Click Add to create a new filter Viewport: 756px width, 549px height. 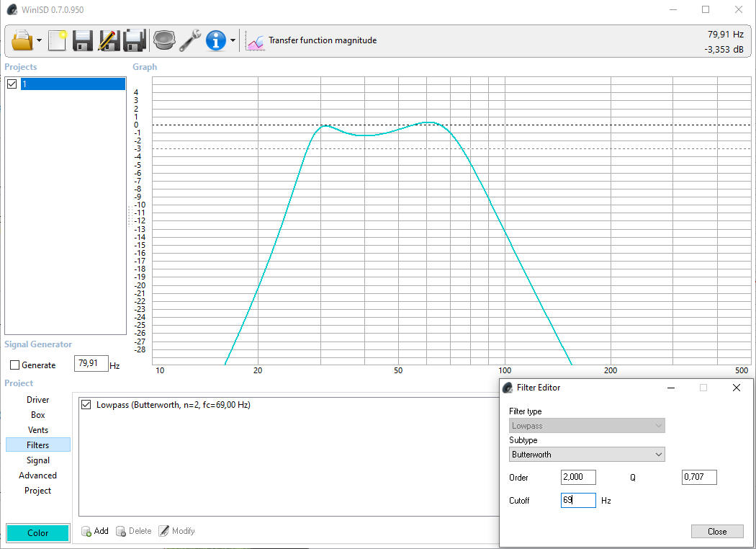(x=94, y=531)
